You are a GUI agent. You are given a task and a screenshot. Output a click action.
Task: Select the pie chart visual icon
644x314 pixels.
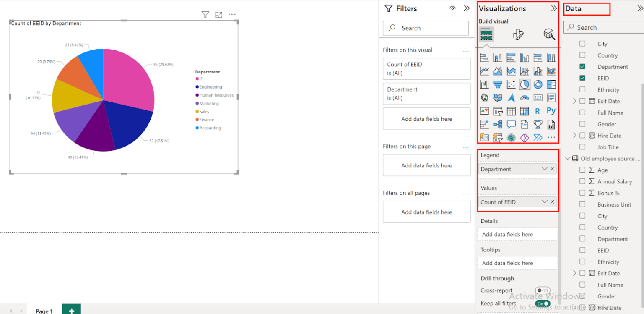click(x=525, y=84)
